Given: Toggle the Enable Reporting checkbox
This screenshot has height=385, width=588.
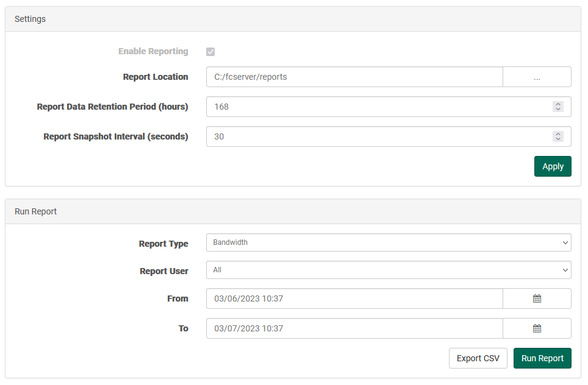Looking at the screenshot, I should [x=210, y=52].
